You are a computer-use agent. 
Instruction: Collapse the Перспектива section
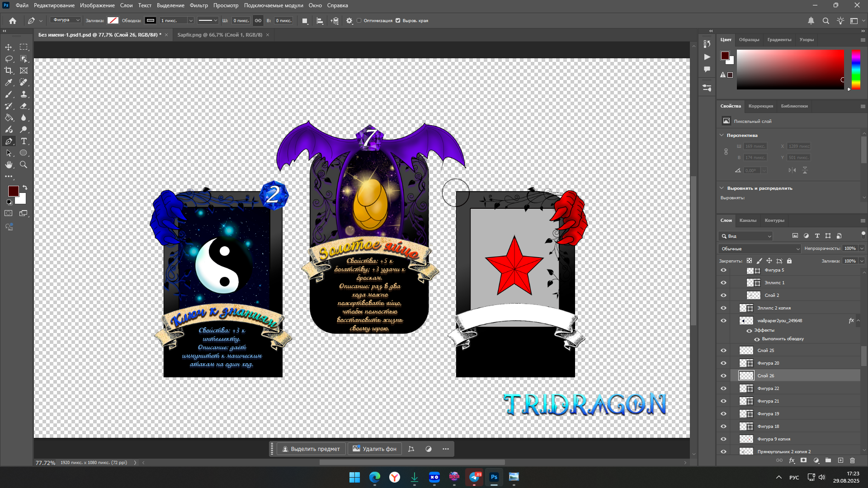722,135
